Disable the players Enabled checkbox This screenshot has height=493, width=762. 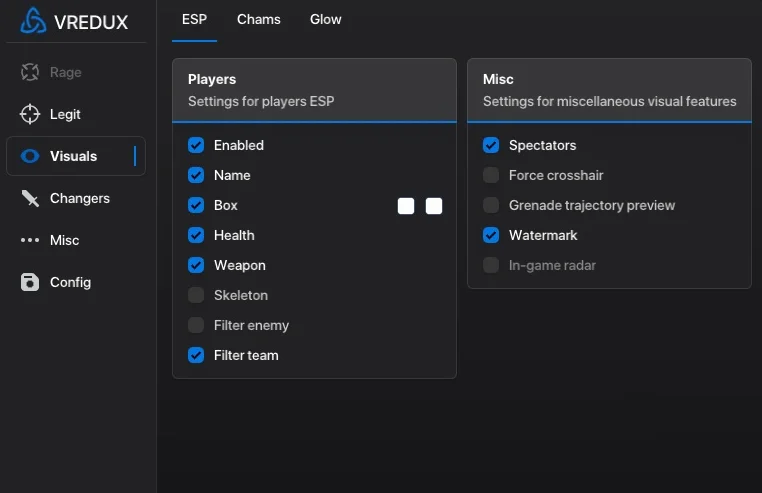196,145
